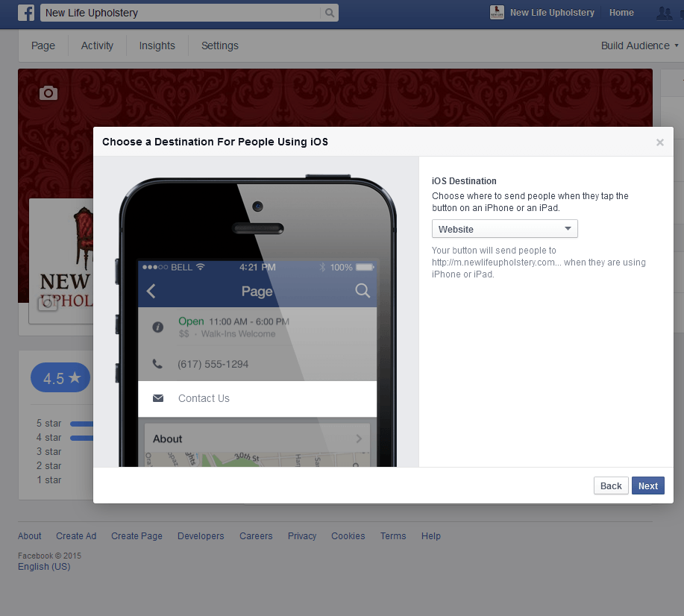Click the profile picture camera icon
The width and height of the screenshot is (684, 616).
click(x=47, y=304)
